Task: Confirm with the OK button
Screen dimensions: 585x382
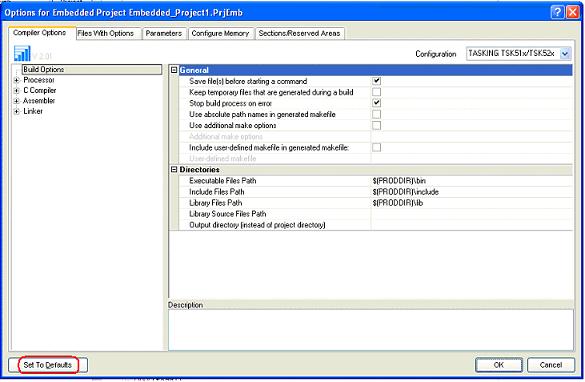Action: tap(499, 365)
